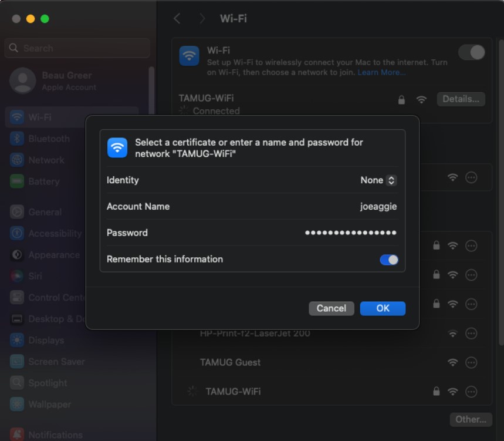This screenshot has height=441, width=504.
Task: Disable Remember this information
Action: [x=390, y=259]
